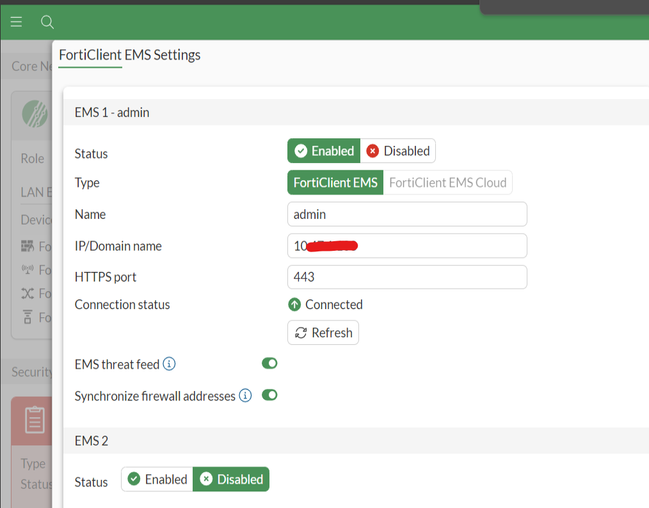Click the wireless access point device icon
Screen dimensions: 649x508
(x=28, y=270)
